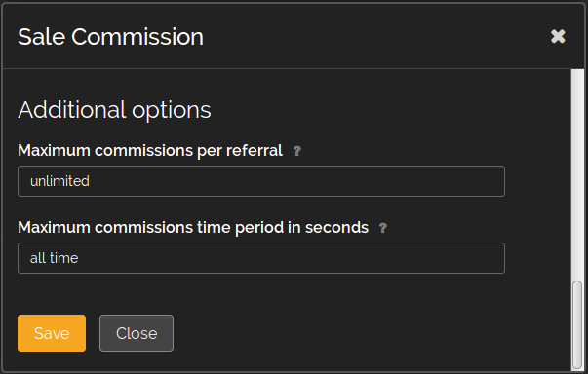This screenshot has height=374, width=588.
Task: Click the 'Sale Commission' dialog title
Action: pos(110,37)
